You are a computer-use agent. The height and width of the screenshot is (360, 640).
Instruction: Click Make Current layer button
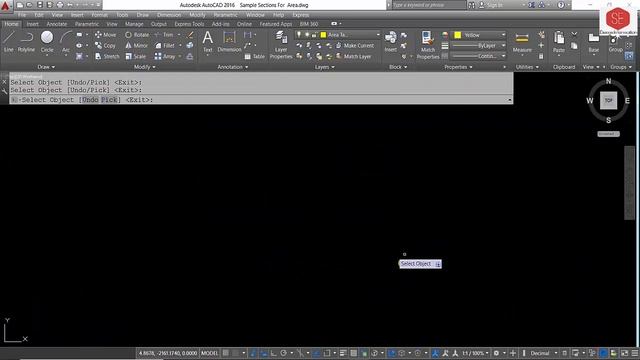point(355,46)
